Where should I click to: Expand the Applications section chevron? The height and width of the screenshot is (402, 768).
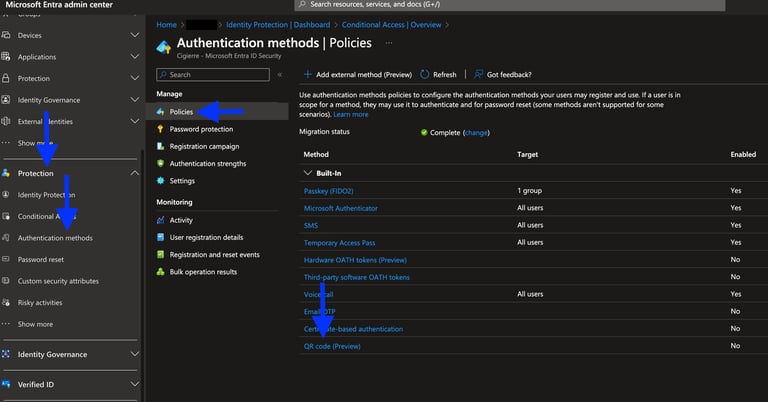point(135,57)
